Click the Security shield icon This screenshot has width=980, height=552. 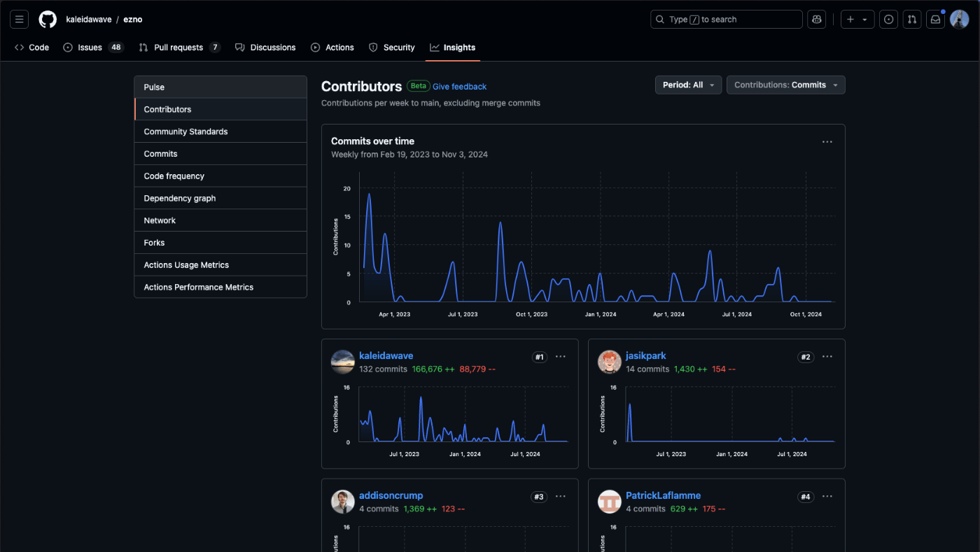point(373,48)
